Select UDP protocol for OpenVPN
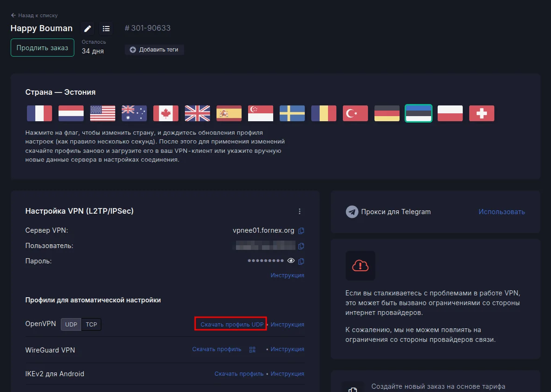The width and height of the screenshot is (551, 392). 71,324
